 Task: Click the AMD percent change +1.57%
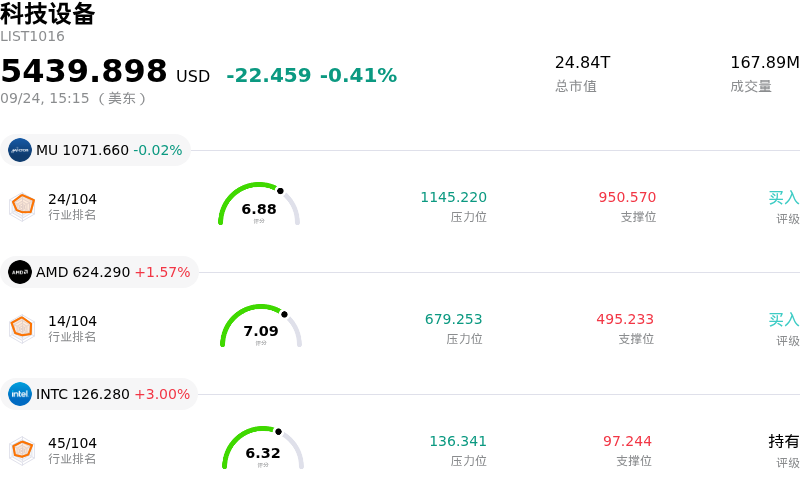162,272
